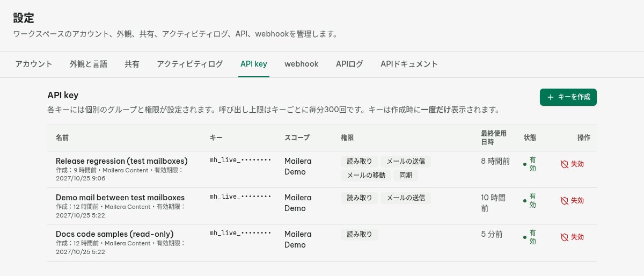Click 同期 permission tag
This screenshot has width=644, height=276.
406,175
